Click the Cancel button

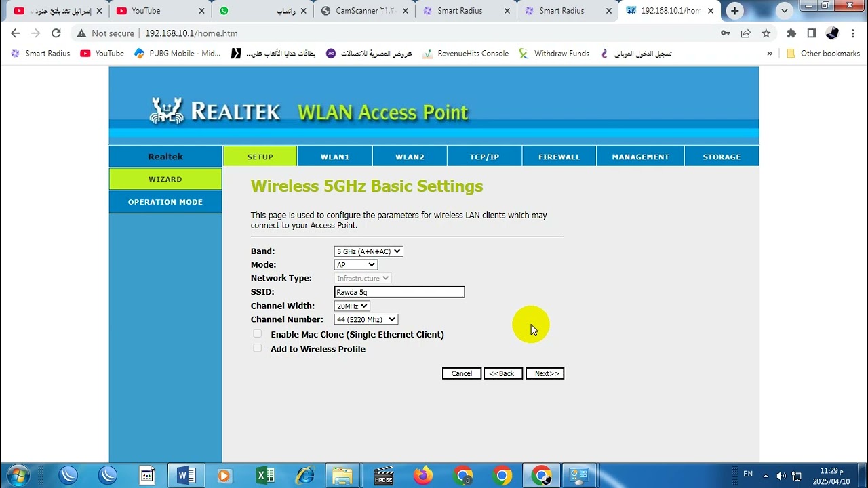tap(462, 373)
